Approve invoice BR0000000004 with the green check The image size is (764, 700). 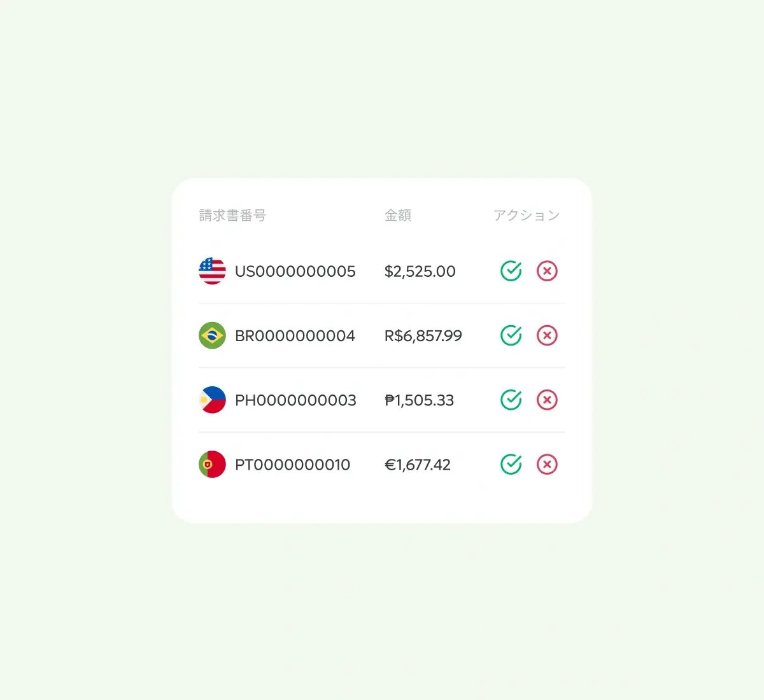point(511,336)
